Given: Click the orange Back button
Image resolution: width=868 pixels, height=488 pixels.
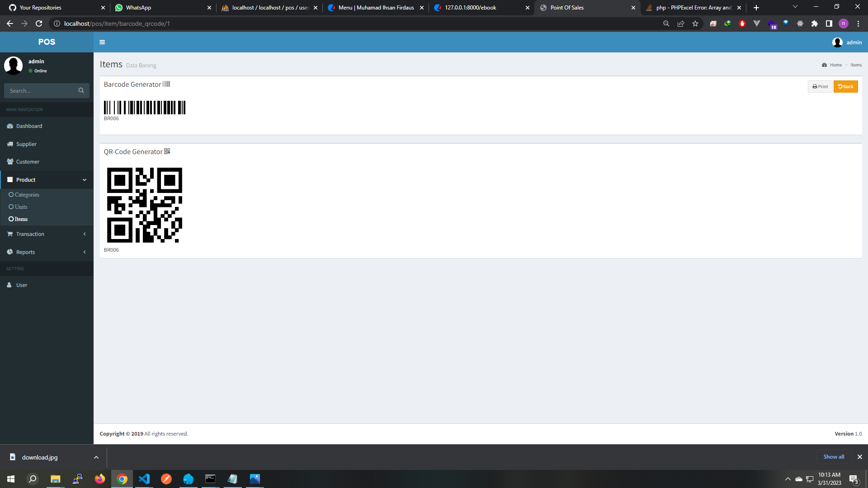Looking at the screenshot, I should click(845, 86).
